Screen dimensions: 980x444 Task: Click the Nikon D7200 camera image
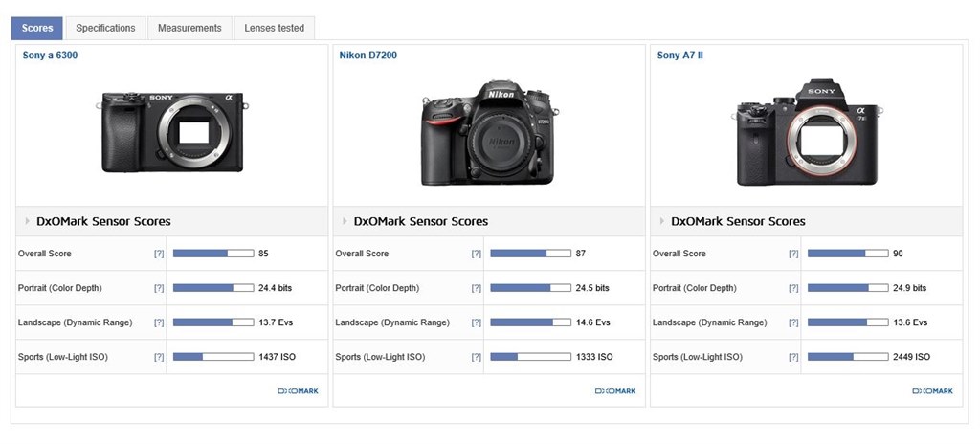(x=490, y=133)
